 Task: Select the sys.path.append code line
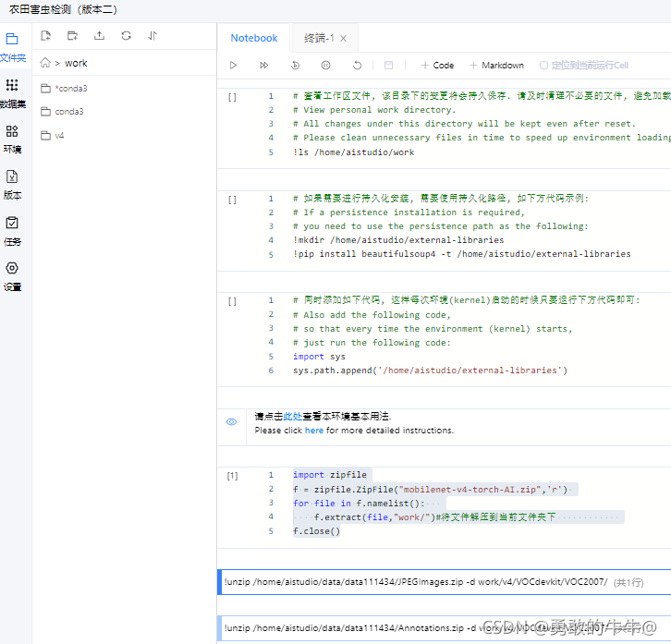point(430,371)
